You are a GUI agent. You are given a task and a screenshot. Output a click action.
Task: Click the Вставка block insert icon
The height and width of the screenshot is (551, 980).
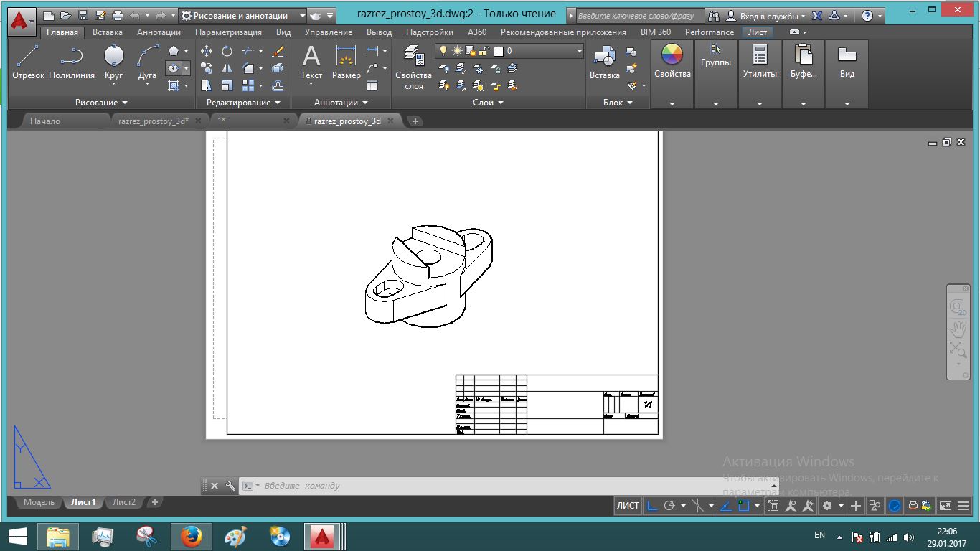(x=604, y=62)
